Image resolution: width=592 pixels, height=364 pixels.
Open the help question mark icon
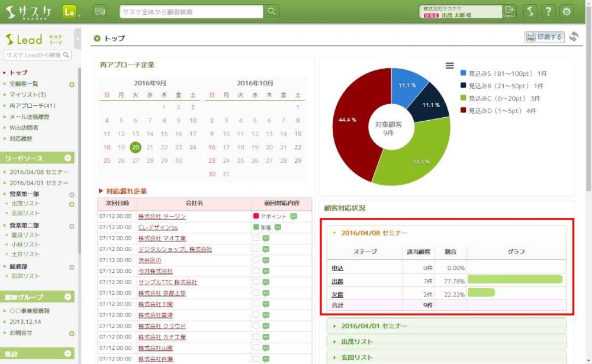pos(549,12)
